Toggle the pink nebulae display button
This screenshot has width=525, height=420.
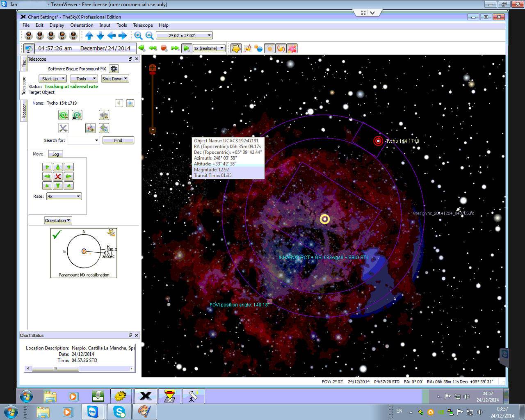pos(292,48)
